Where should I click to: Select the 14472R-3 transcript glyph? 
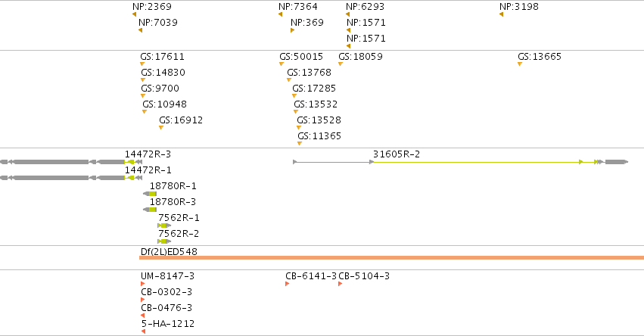pos(71,162)
